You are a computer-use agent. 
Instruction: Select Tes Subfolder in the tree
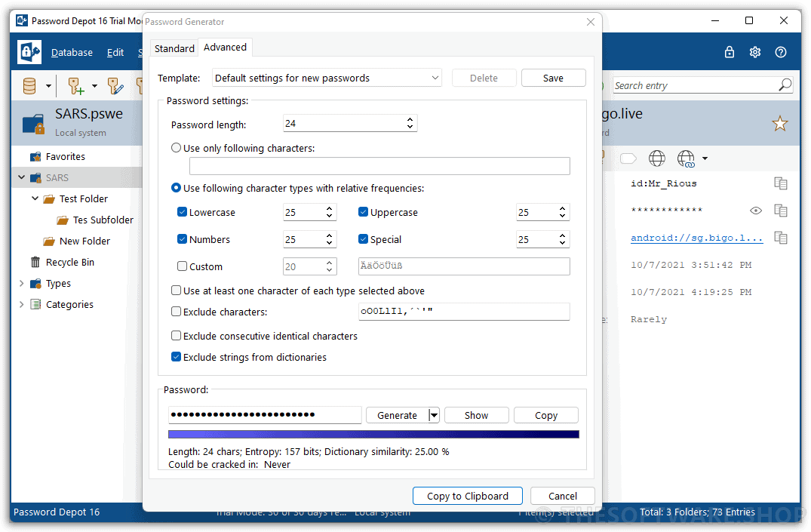point(103,220)
